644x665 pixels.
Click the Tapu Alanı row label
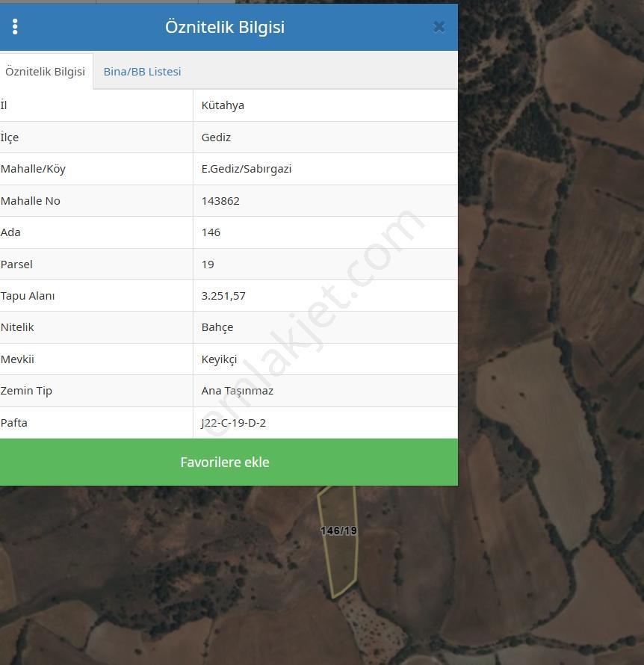coord(28,296)
